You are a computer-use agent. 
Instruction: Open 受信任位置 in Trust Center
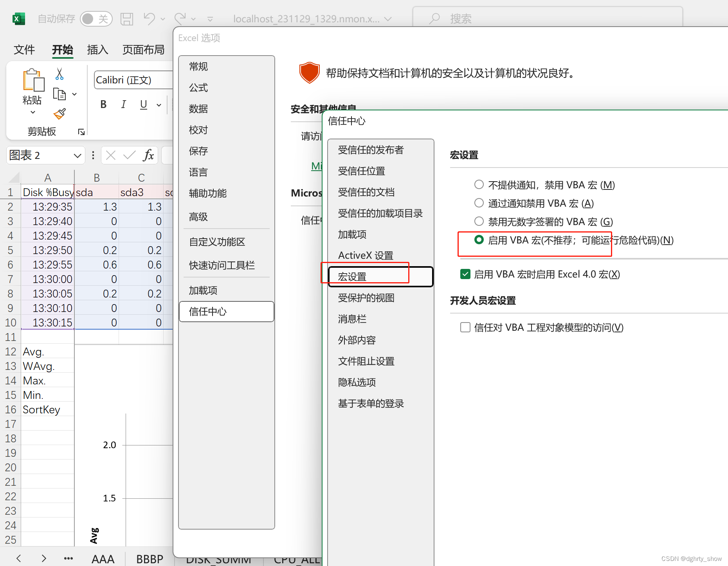pos(381,171)
